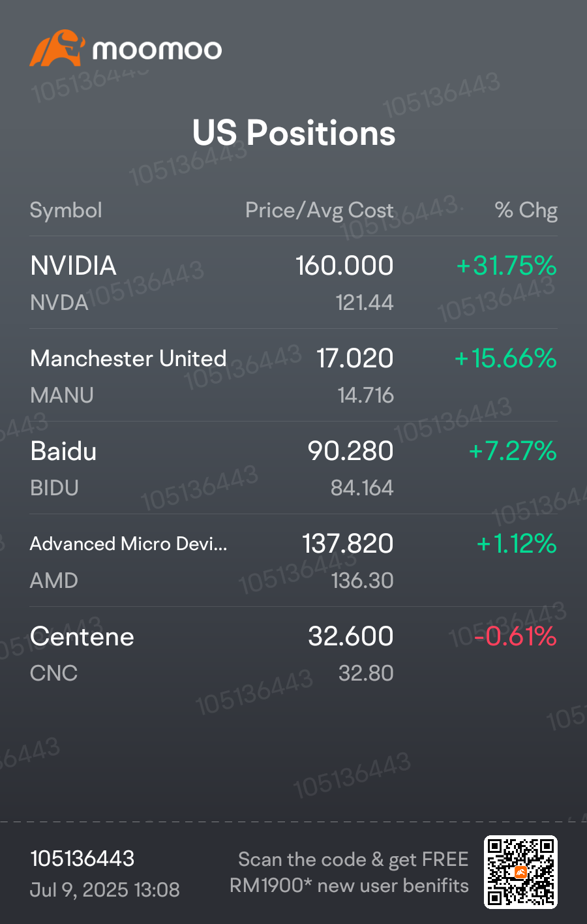The height and width of the screenshot is (924, 587).
Task: Click the 160.000 NVIDIA price
Action: [344, 266]
